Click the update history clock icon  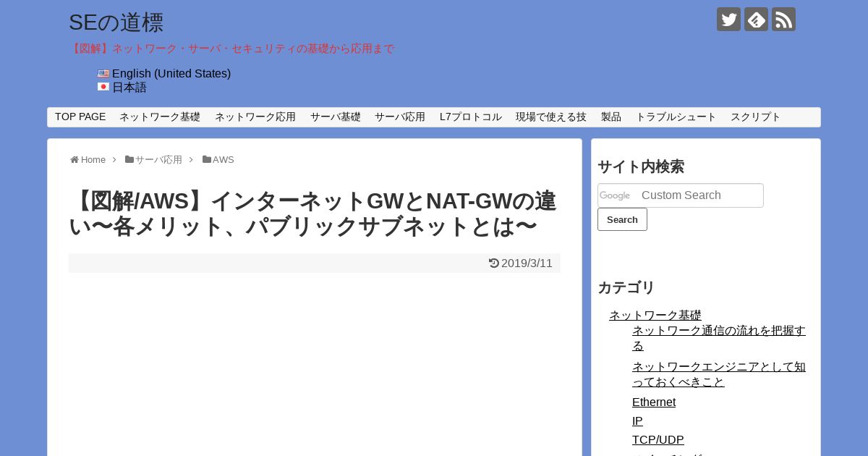tap(494, 263)
